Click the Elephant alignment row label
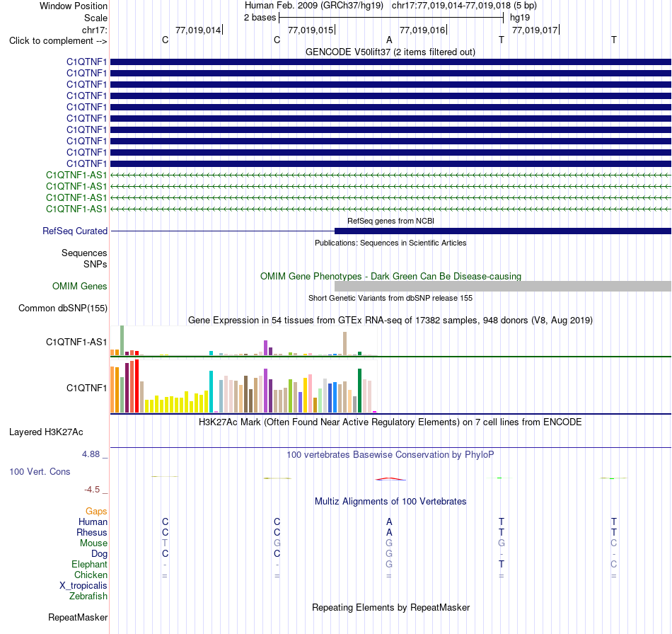672x634 pixels. (x=90, y=564)
